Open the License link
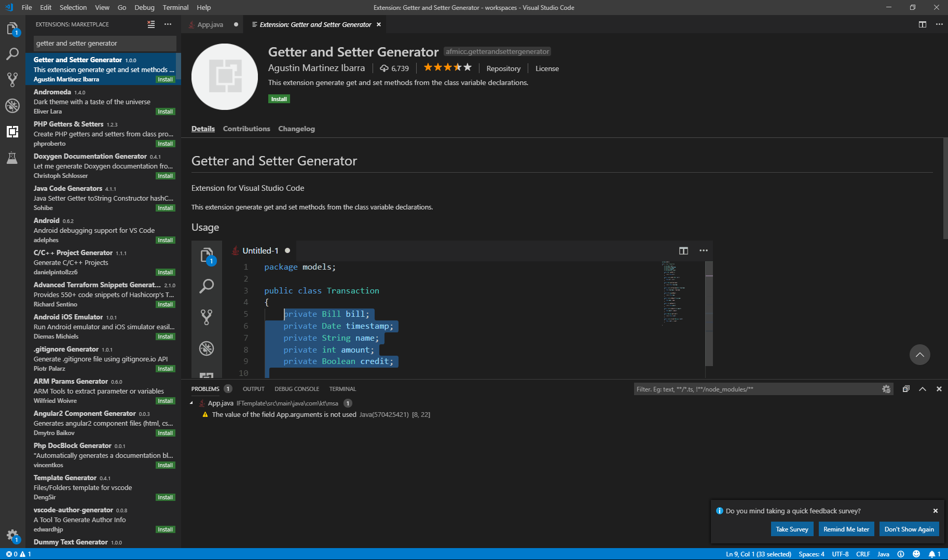948x560 pixels. pyautogui.click(x=547, y=68)
